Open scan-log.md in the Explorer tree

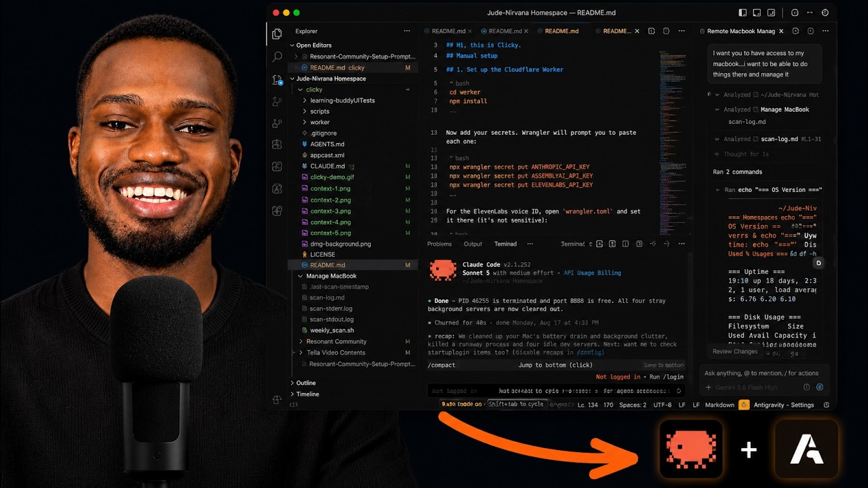(x=353, y=298)
